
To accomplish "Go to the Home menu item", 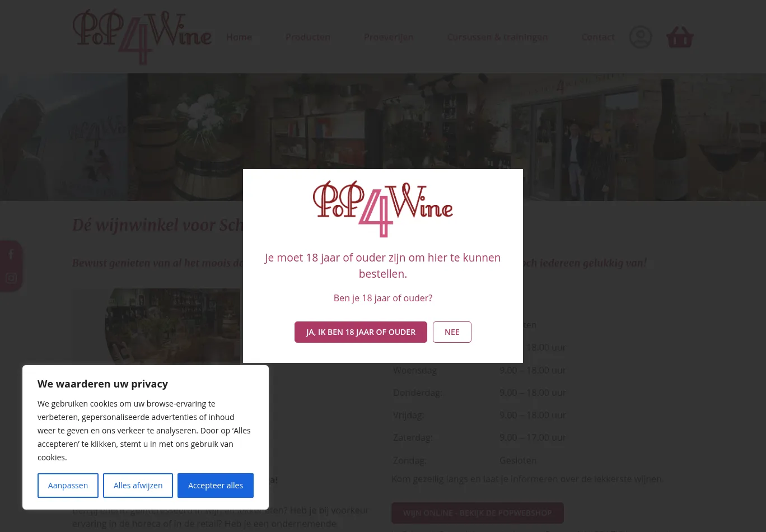I will coord(239,37).
